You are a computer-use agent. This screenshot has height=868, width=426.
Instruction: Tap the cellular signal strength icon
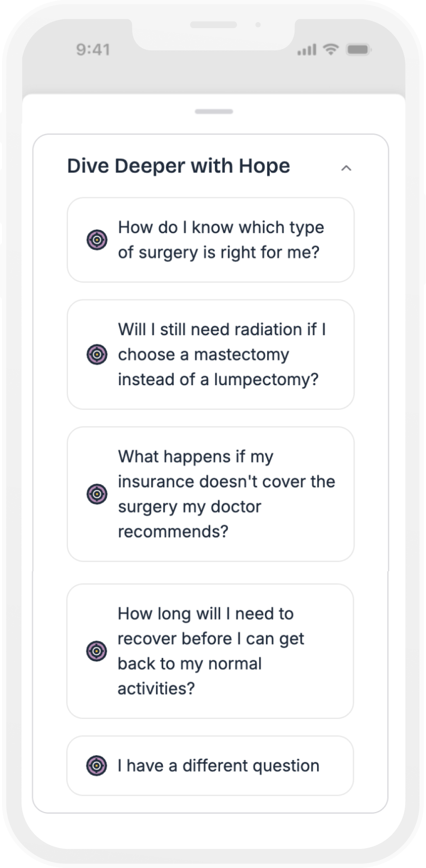(x=307, y=50)
